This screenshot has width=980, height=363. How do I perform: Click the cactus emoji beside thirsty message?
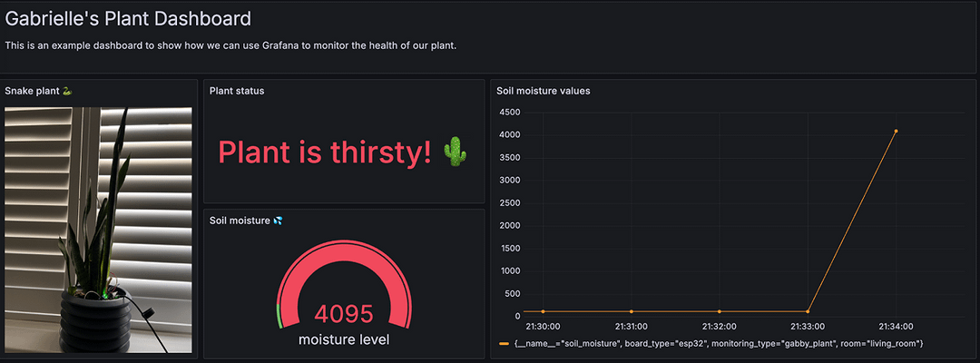pyautogui.click(x=456, y=152)
